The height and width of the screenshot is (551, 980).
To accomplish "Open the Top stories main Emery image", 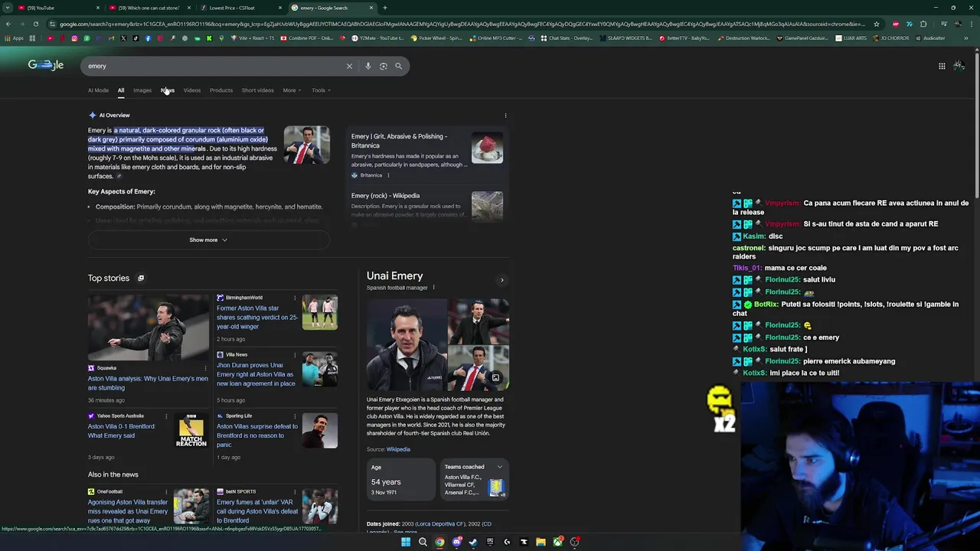I will coord(148,328).
